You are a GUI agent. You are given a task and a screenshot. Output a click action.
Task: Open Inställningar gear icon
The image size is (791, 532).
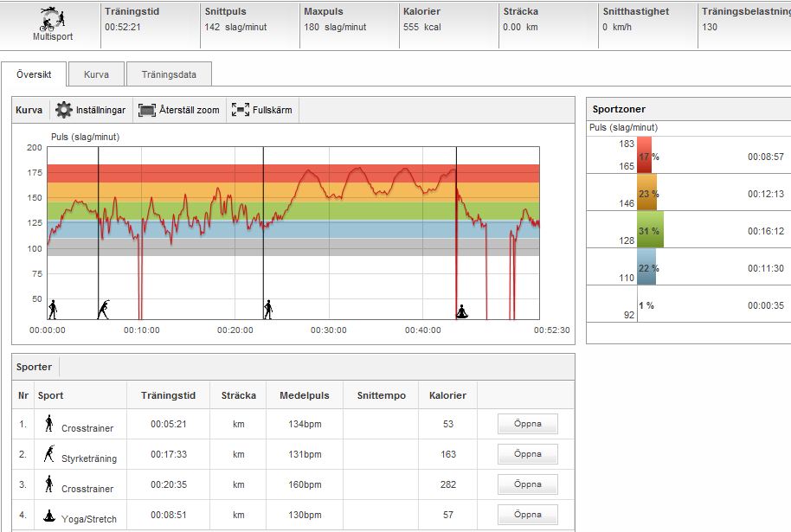pos(63,110)
